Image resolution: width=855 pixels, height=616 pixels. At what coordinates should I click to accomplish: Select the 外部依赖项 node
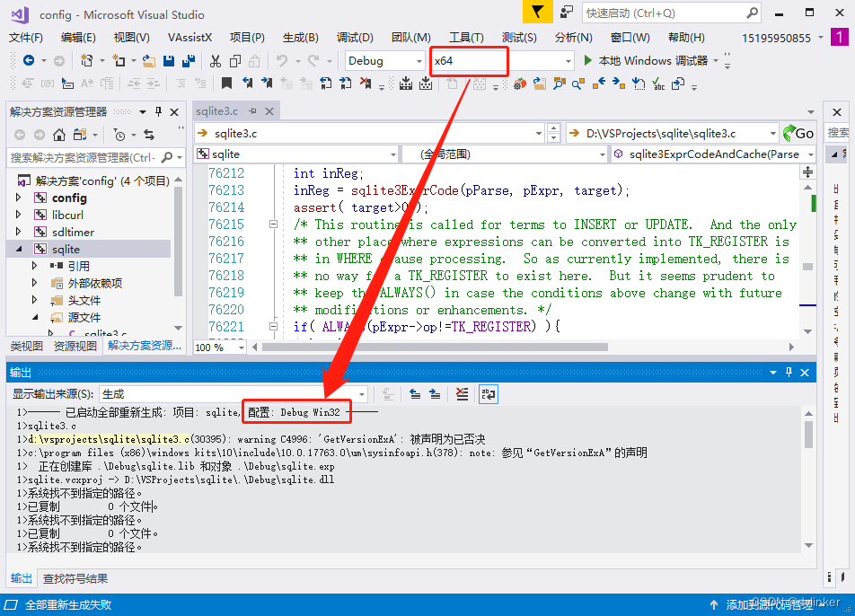click(x=94, y=283)
